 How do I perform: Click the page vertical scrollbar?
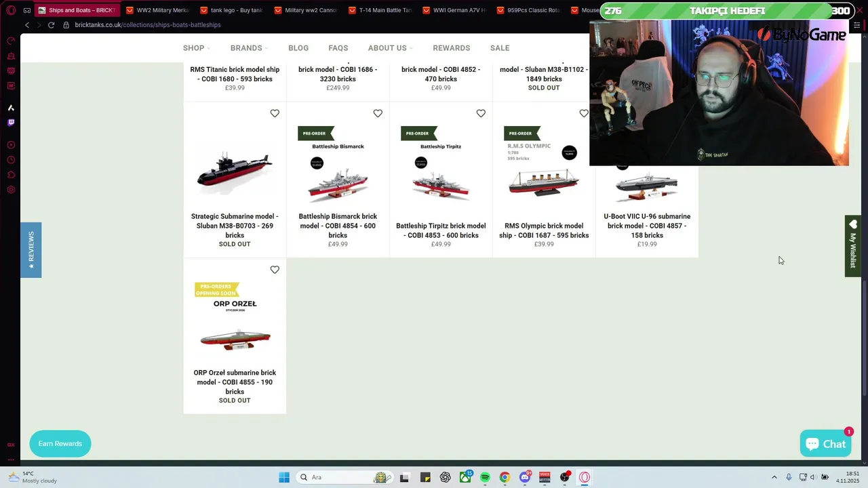pos(864,338)
